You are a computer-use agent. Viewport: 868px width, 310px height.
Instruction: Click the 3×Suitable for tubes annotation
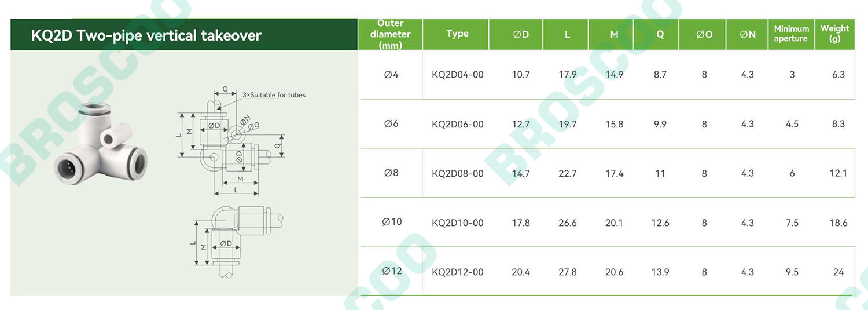[x=274, y=95]
